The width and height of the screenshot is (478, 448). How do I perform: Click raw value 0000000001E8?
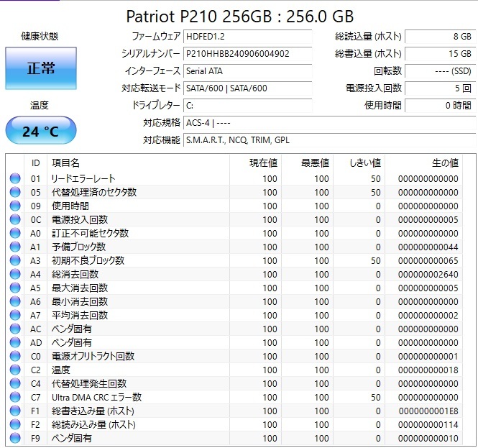click(428, 411)
